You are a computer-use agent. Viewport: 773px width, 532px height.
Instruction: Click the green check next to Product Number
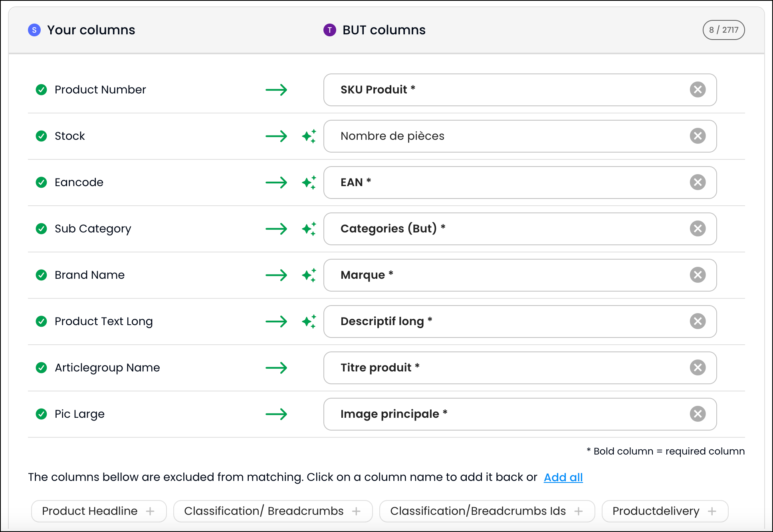click(x=42, y=89)
